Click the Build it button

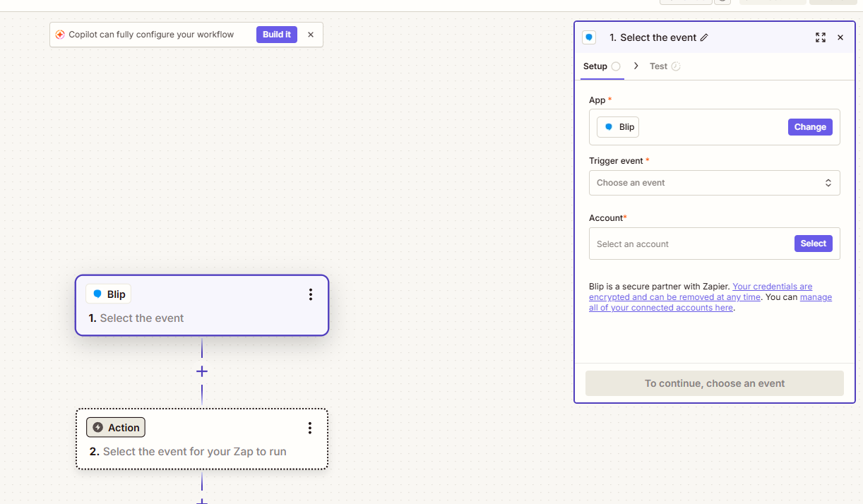277,35
